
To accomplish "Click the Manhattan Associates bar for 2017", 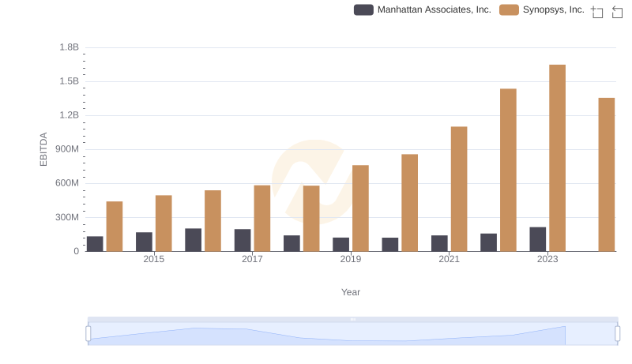I will point(243,240).
